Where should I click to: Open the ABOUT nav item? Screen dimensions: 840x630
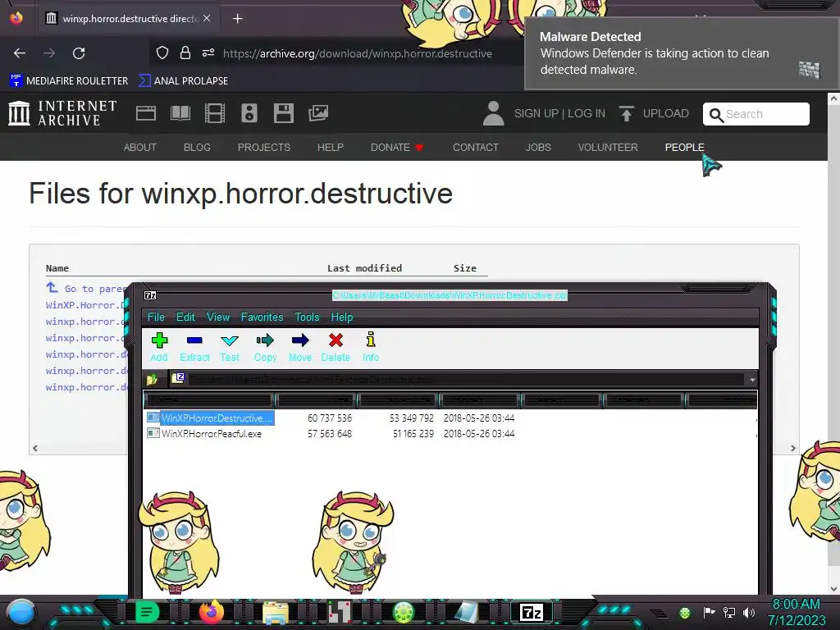point(139,148)
